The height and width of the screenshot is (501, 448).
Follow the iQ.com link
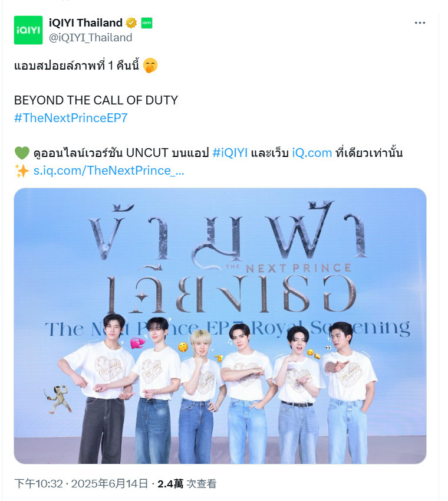[312, 153]
